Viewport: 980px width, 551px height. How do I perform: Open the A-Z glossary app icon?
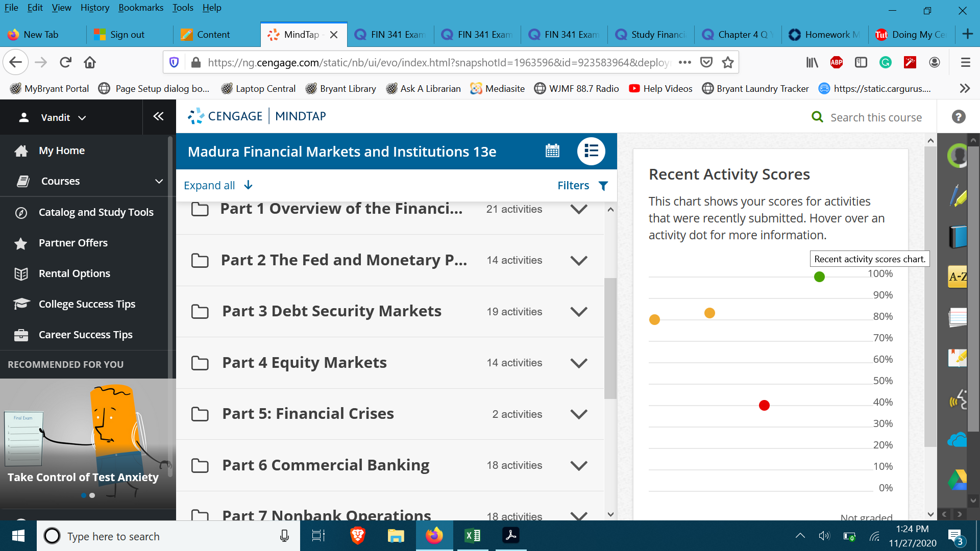click(x=958, y=277)
